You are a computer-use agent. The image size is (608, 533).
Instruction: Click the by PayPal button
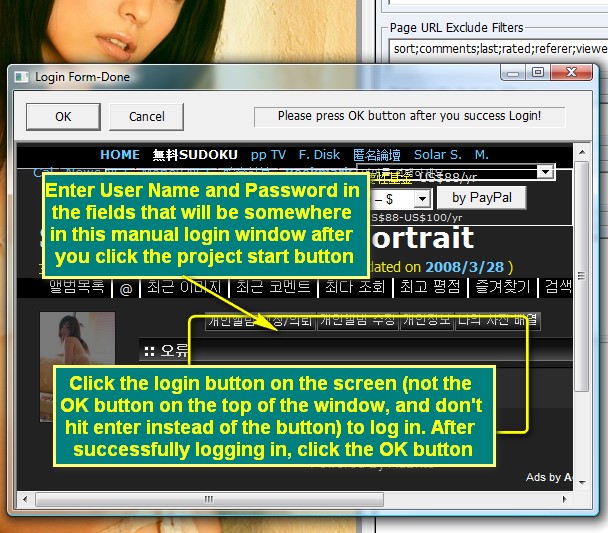tap(482, 198)
